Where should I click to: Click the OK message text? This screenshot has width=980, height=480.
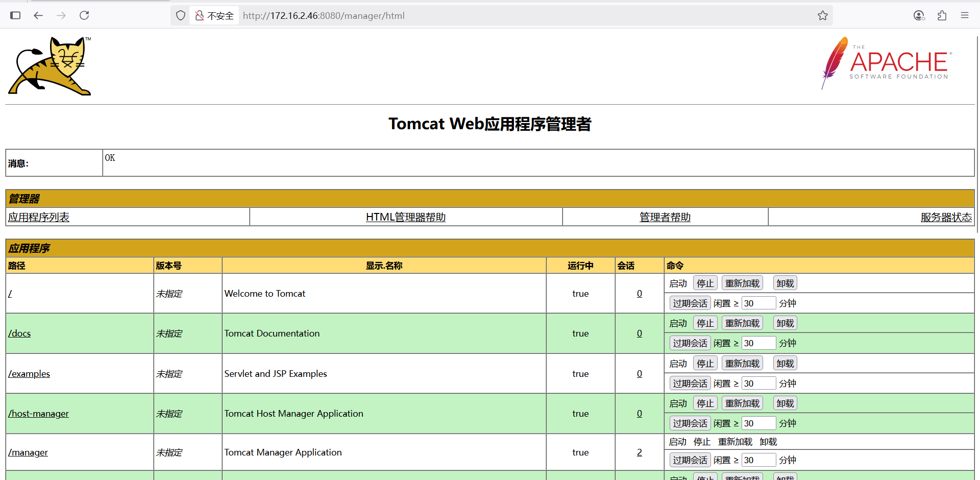[x=110, y=158]
